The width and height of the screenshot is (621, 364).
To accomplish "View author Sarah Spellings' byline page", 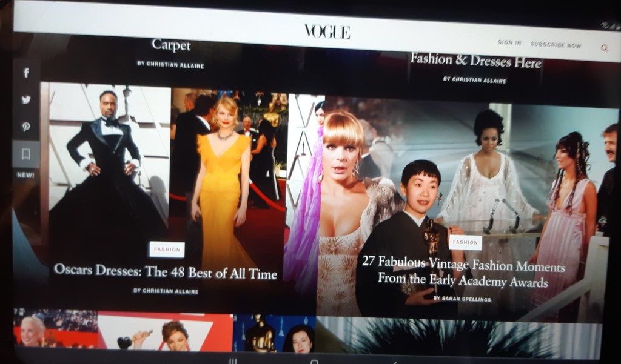I will (462, 299).
